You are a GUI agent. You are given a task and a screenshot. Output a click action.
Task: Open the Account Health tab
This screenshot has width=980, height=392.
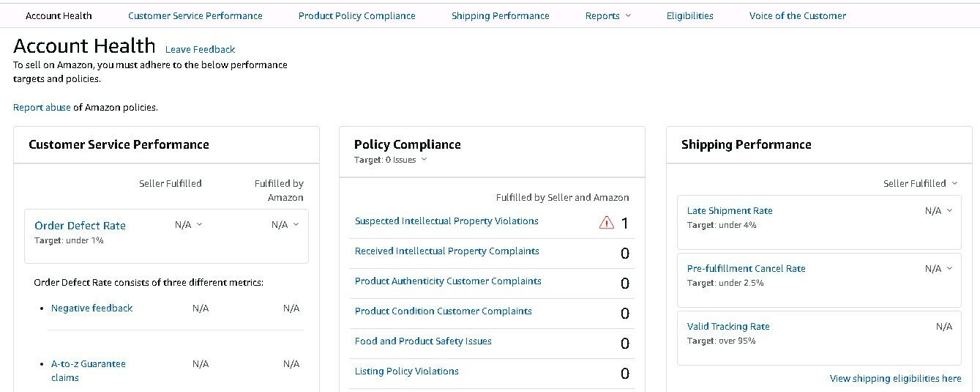(x=59, y=15)
